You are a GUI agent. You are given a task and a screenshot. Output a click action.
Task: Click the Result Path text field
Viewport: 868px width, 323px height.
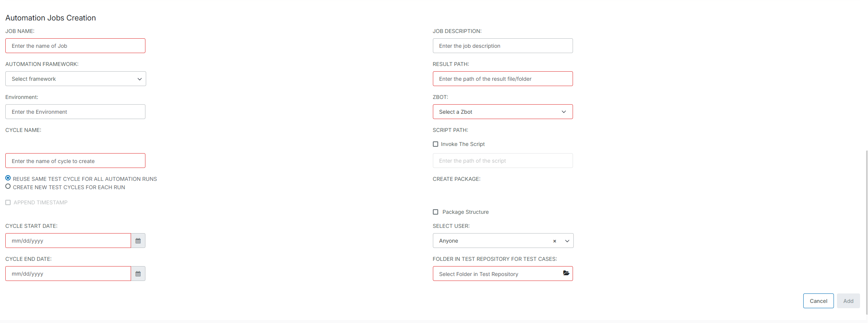point(503,79)
